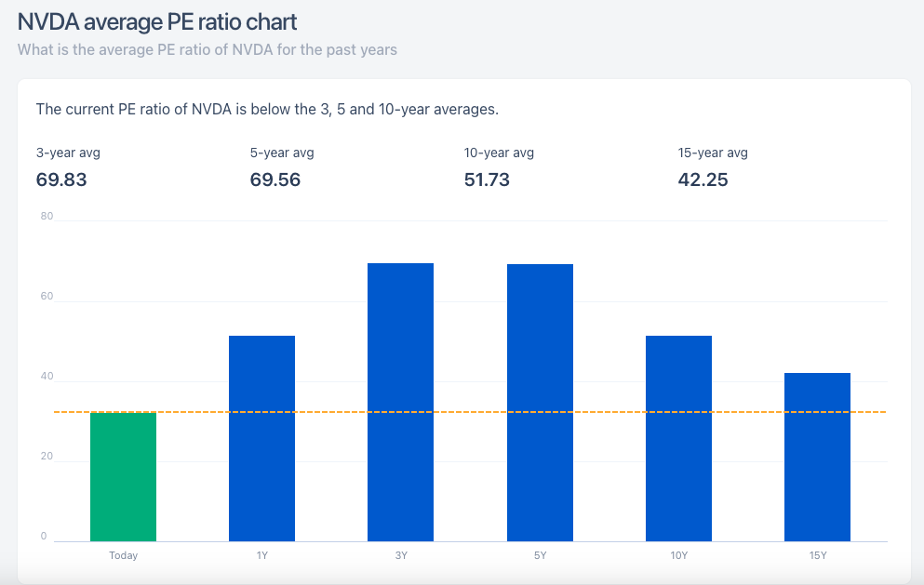The height and width of the screenshot is (585, 924).
Task: Click the chart subtitle about past years
Action: point(208,50)
